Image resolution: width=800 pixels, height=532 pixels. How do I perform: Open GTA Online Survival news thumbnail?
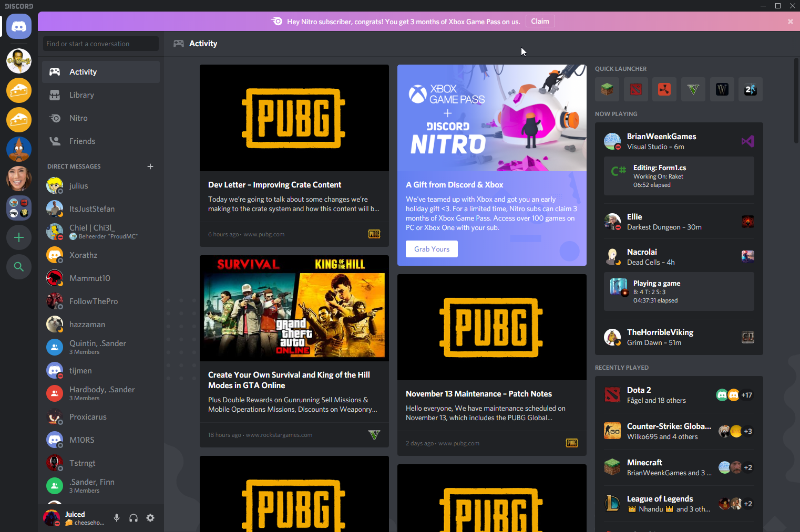click(294, 308)
